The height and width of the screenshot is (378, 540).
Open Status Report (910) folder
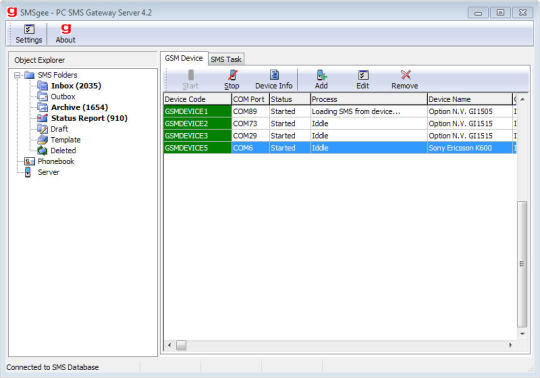(89, 118)
